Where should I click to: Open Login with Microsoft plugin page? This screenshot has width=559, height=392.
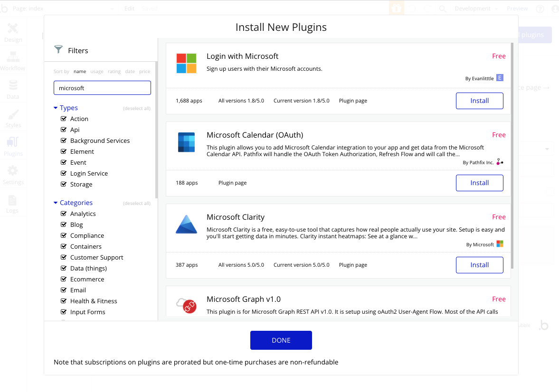pyautogui.click(x=353, y=101)
